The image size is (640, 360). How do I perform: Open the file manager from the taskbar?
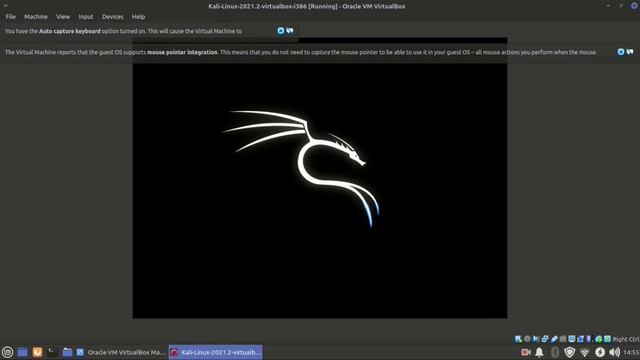(67, 352)
